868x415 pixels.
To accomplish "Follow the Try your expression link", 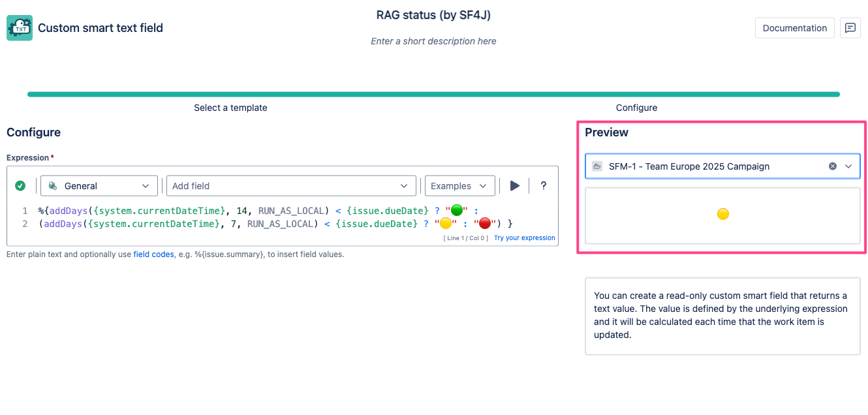I will point(524,238).
